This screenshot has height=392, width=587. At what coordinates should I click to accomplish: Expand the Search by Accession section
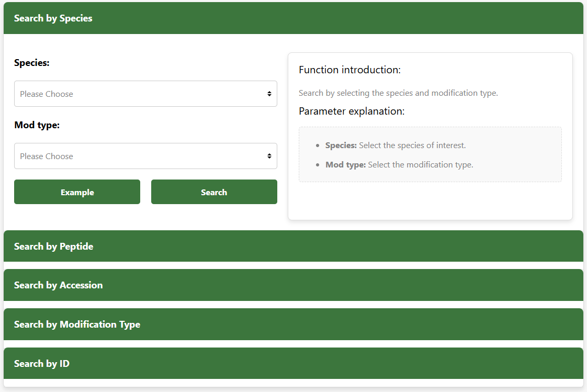tap(293, 285)
